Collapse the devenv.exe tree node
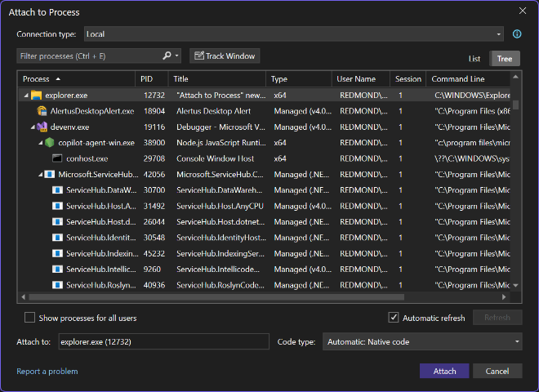The width and height of the screenshot is (539, 392). [33, 127]
